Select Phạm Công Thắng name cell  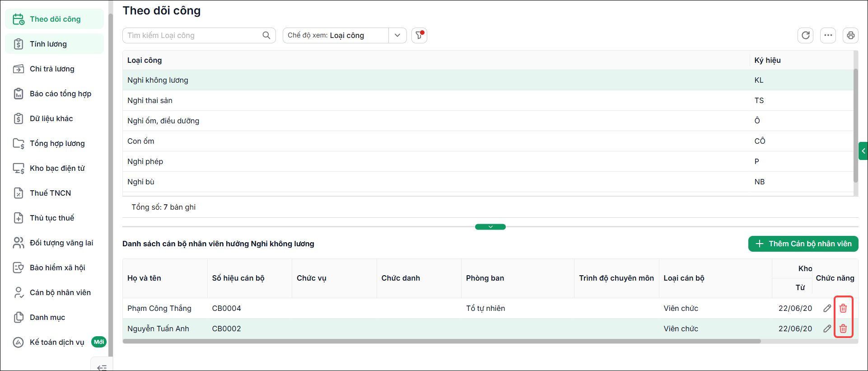[x=165, y=308]
